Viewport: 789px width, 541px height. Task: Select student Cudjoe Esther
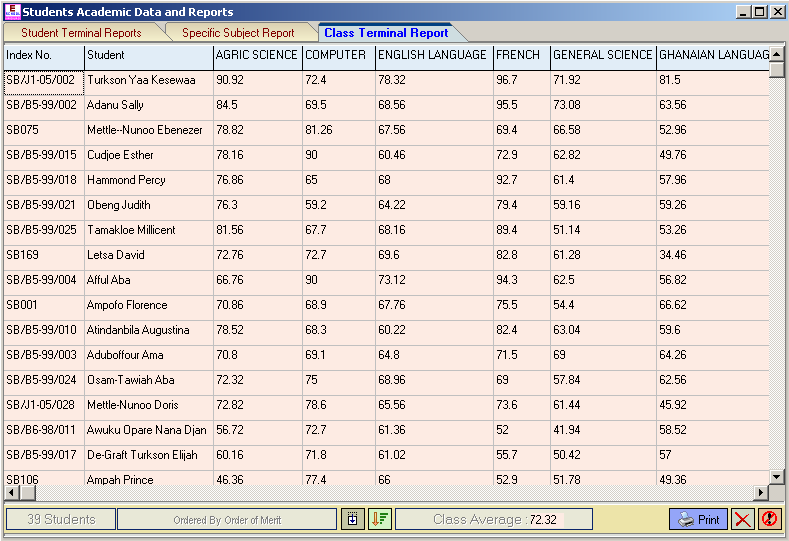148,158
